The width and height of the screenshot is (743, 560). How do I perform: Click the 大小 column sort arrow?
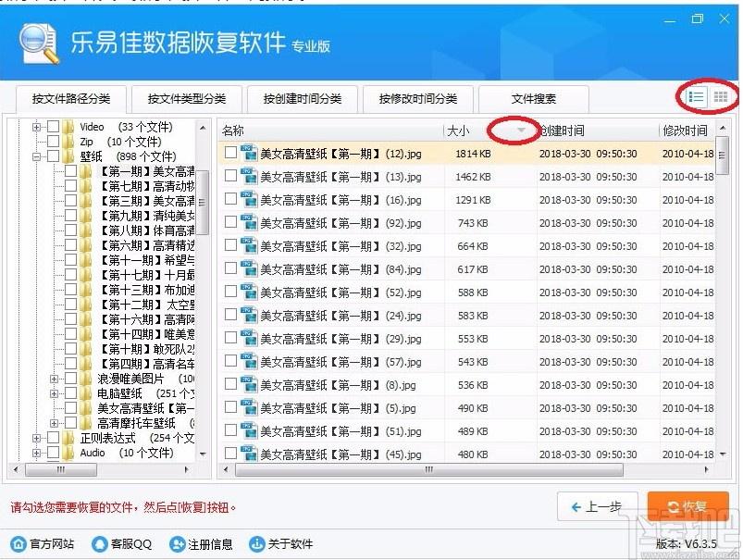pos(521,130)
